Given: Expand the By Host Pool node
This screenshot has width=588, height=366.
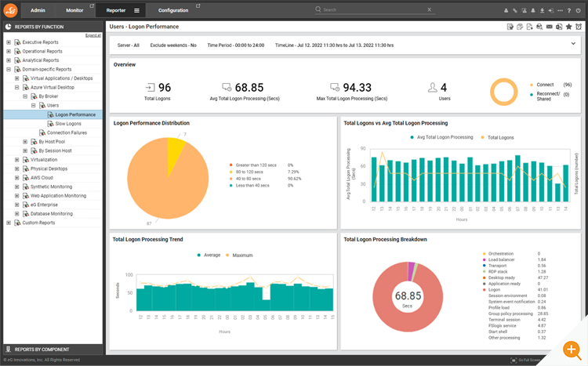Looking at the screenshot, I should click(25, 142).
